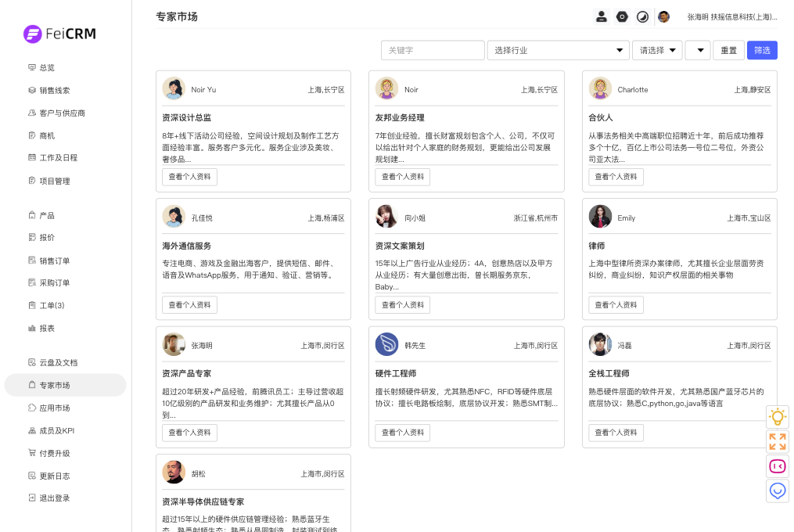This screenshot has height=532, width=794.
Task: Open the 请选择 dropdown
Action: [657, 50]
